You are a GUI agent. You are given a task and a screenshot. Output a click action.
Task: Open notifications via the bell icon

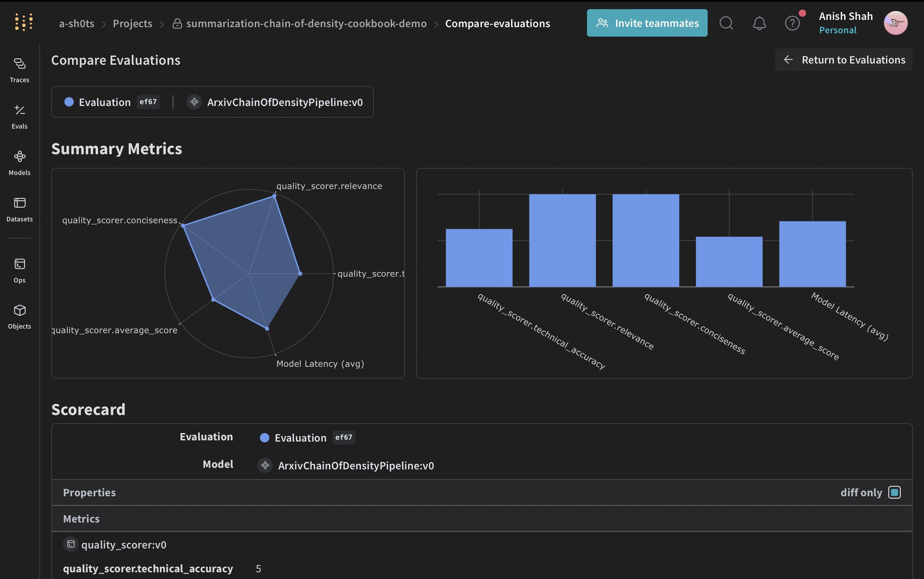759,23
